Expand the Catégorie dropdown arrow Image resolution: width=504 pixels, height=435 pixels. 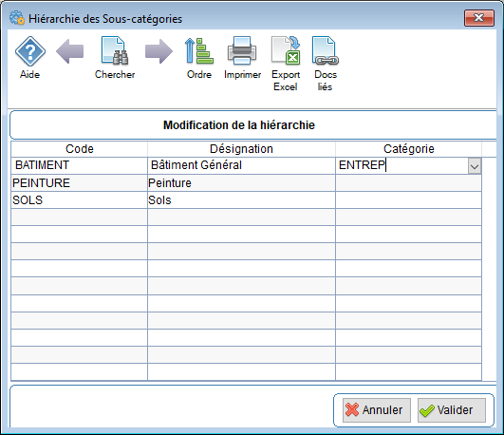point(475,166)
